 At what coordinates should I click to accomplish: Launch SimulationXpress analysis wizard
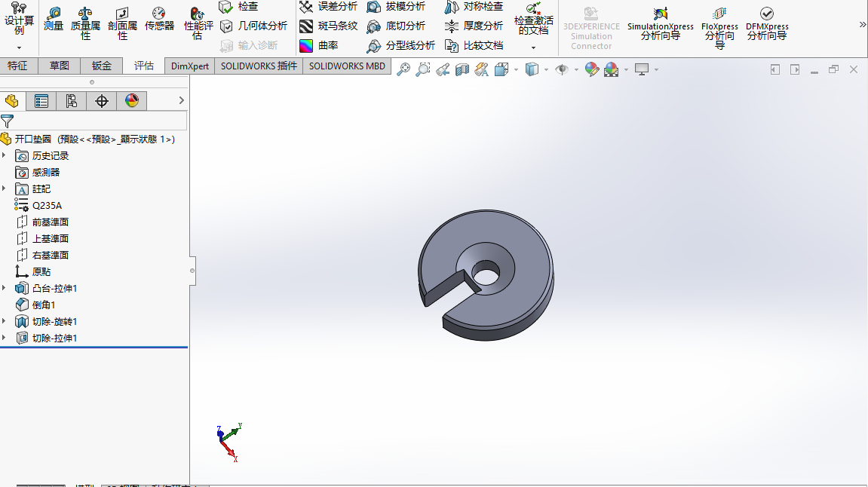[661, 24]
